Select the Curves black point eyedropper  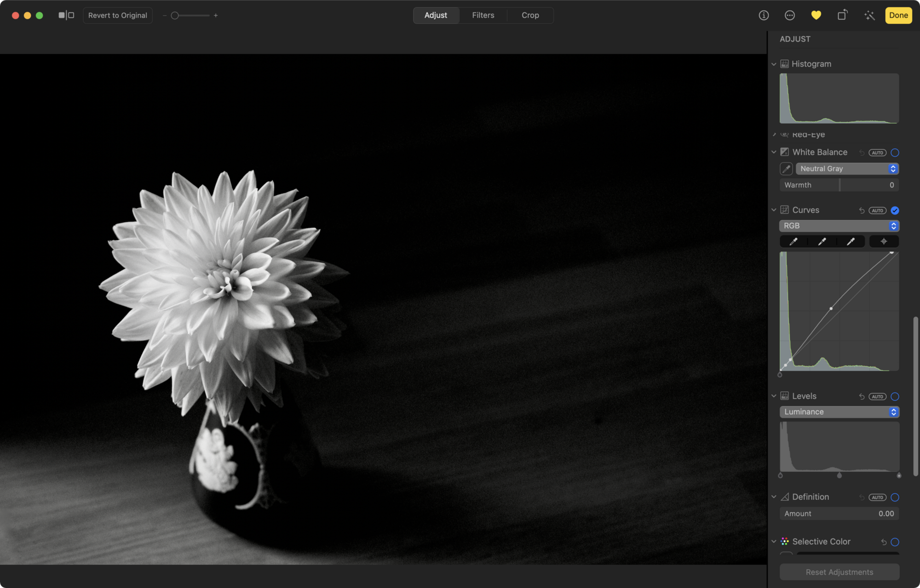[793, 241]
